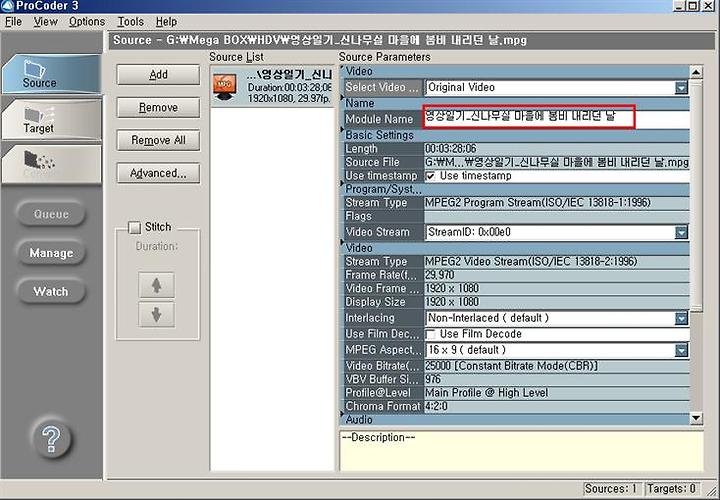This screenshot has width=720, height=500.
Task: Click the Manage button
Action: (x=51, y=253)
